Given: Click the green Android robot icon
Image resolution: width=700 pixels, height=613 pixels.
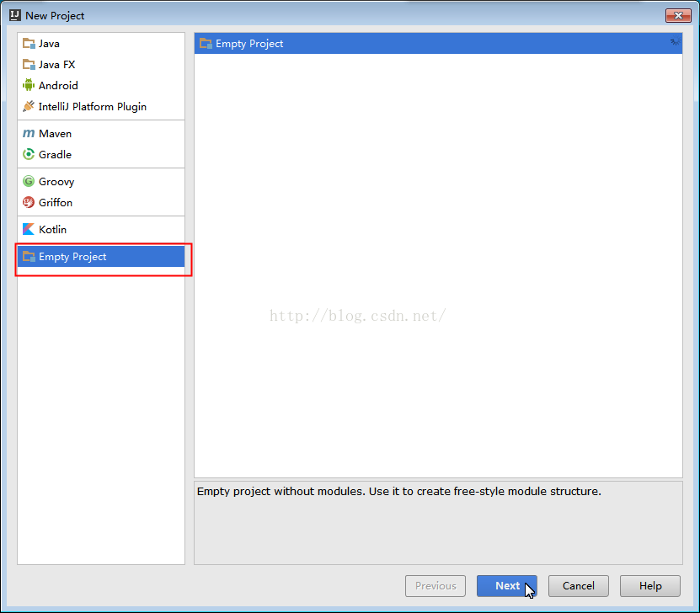Looking at the screenshot, I should (29, 85).
